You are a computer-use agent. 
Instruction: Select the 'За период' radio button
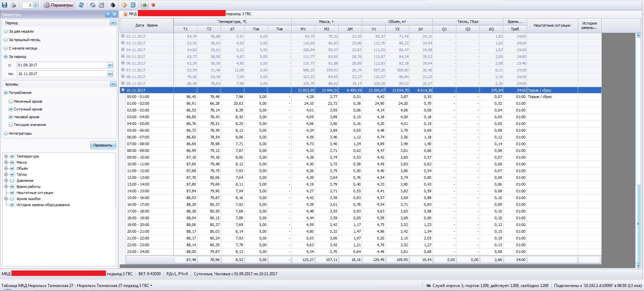coord(6,57)
